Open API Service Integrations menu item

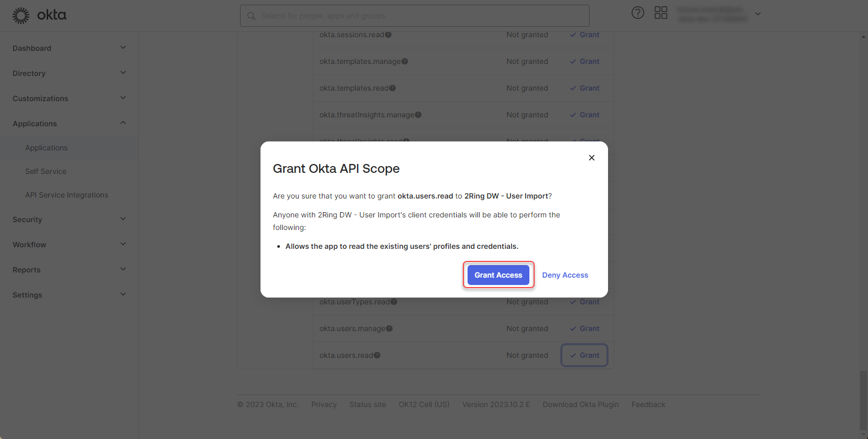pos(67,195)
